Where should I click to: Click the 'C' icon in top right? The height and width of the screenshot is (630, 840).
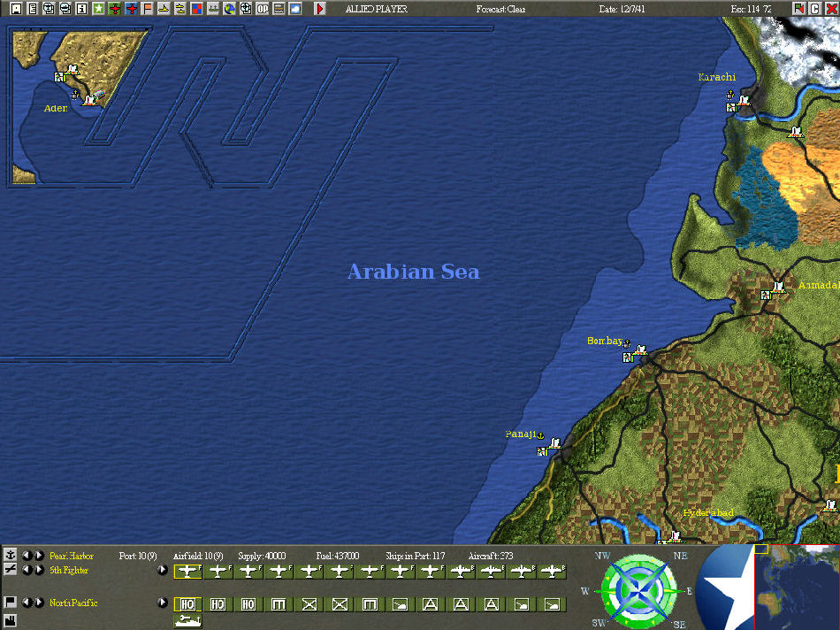point(815,9)
